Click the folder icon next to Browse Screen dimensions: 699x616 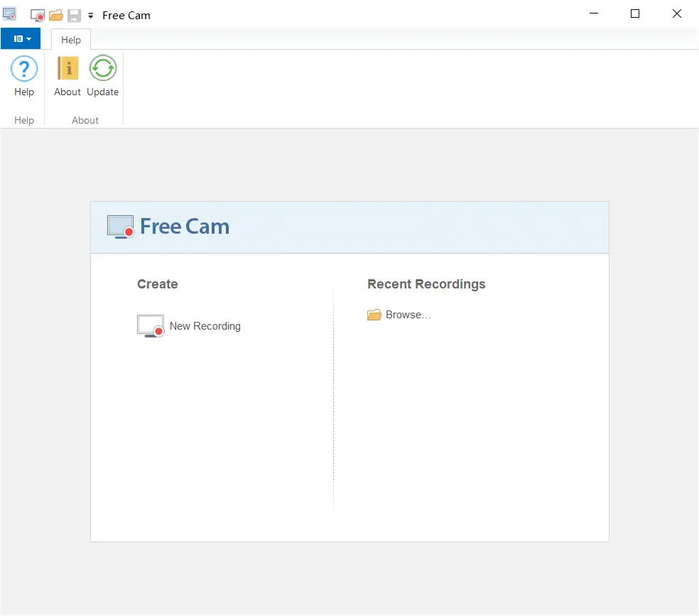click(x=374, y=315)
